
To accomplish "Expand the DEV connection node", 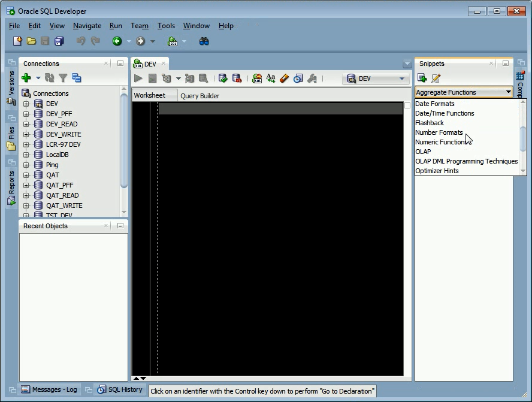I will tap(26, 104).
